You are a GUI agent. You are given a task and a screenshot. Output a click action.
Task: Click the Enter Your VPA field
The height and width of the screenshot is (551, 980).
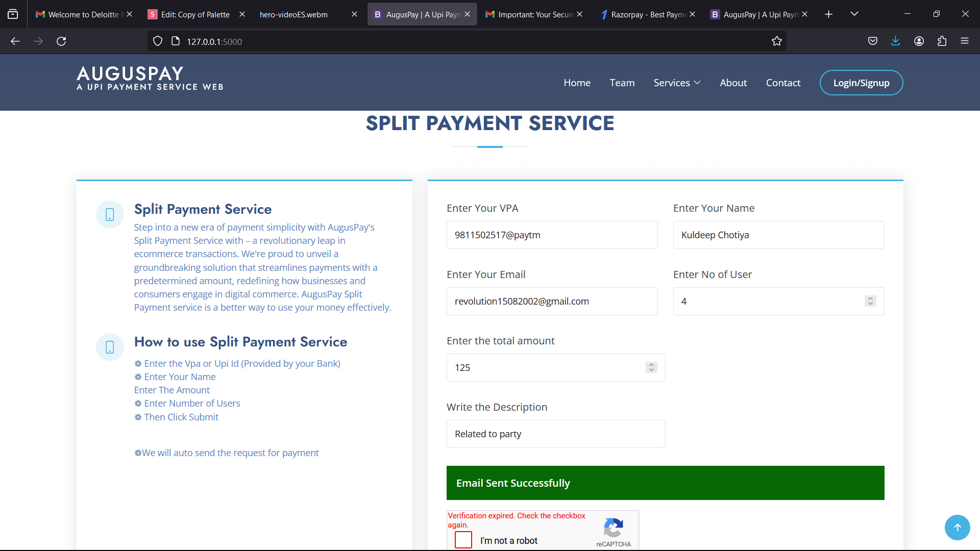click(552, 235)
